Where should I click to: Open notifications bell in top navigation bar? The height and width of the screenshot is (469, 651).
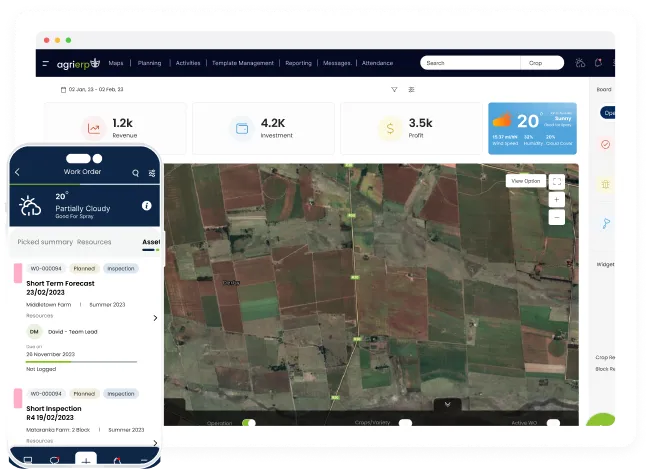[598, 63]
